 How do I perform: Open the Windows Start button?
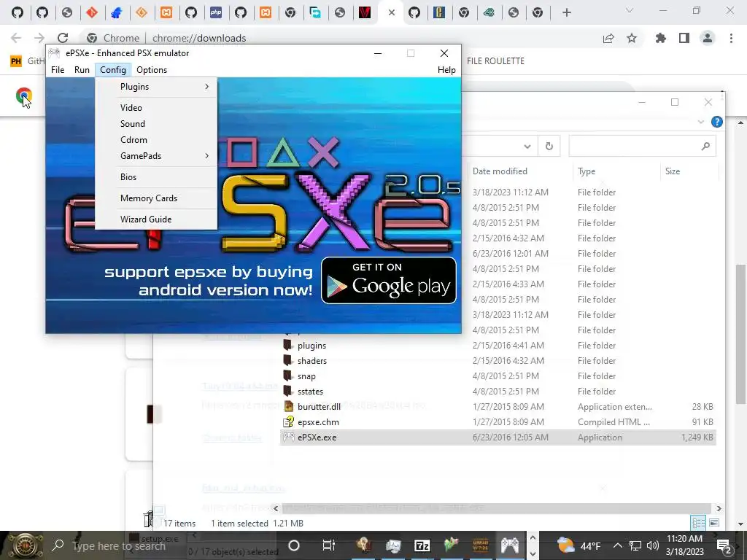pyautogui.click(x=24, y=545)
